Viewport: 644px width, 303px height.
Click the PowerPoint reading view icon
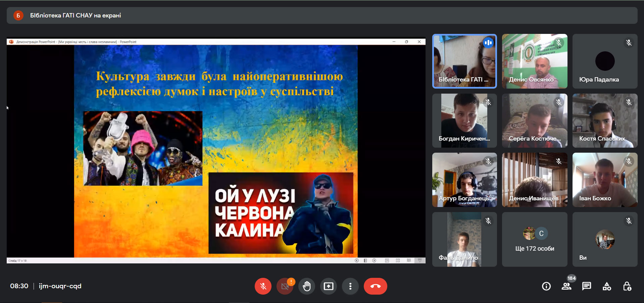(x=409, y=260)
